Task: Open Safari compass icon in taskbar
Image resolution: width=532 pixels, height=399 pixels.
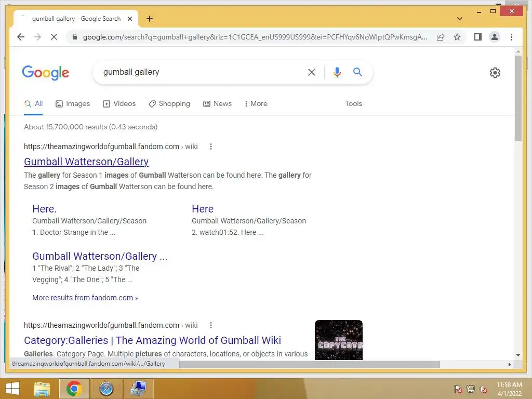Action: [106, 389]
